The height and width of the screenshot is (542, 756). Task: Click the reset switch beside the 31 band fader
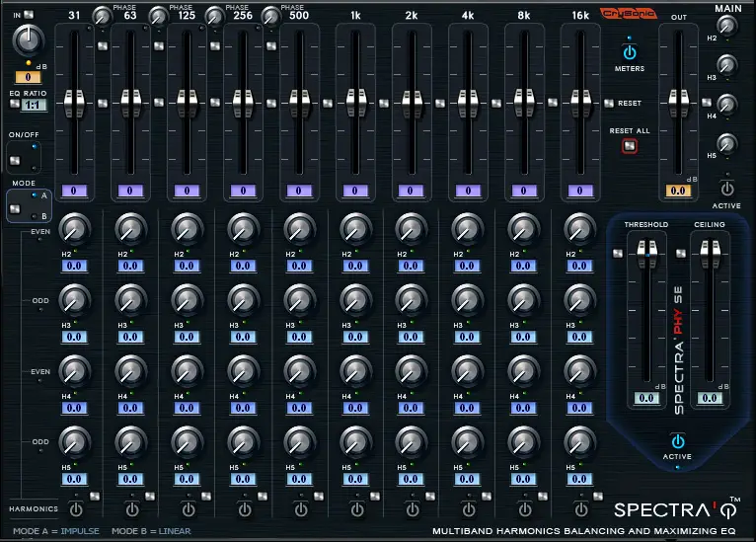coord(103,104)
